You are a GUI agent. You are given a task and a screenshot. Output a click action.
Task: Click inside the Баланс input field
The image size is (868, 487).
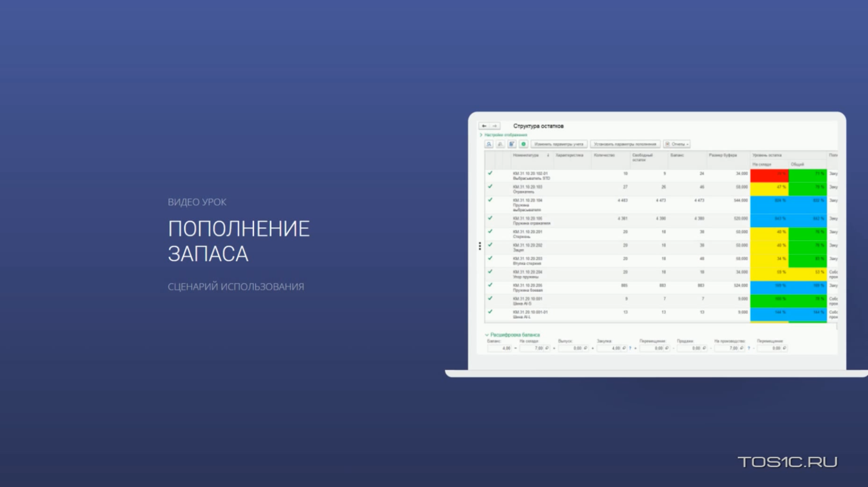500,348
